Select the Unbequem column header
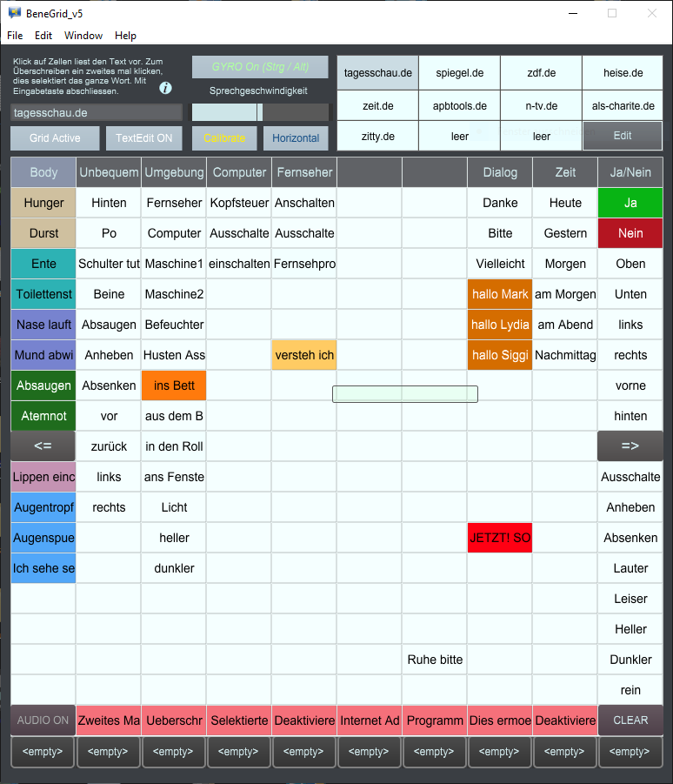This screenshot has width=673, height=784. point(109,172)
